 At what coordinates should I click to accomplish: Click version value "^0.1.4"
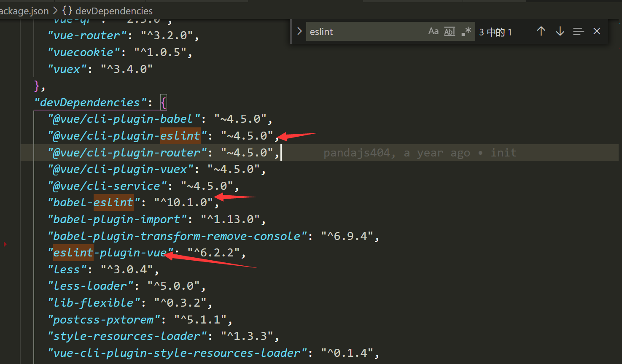tap(347, 353)
